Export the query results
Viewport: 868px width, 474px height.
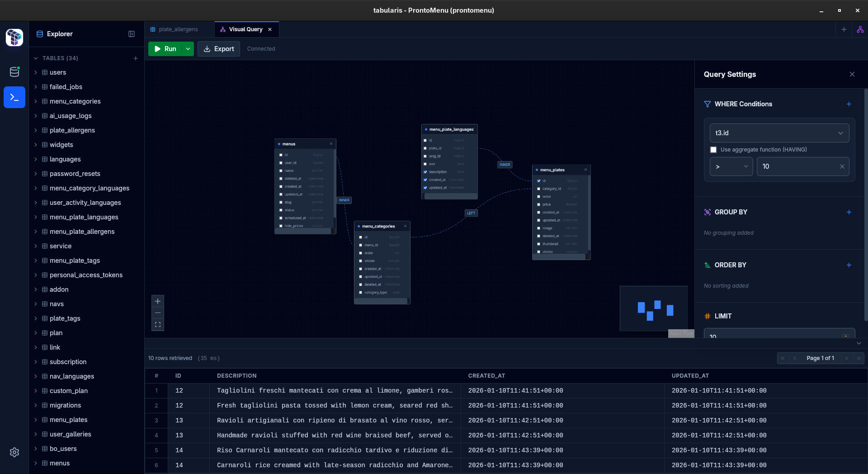[218, 49]
